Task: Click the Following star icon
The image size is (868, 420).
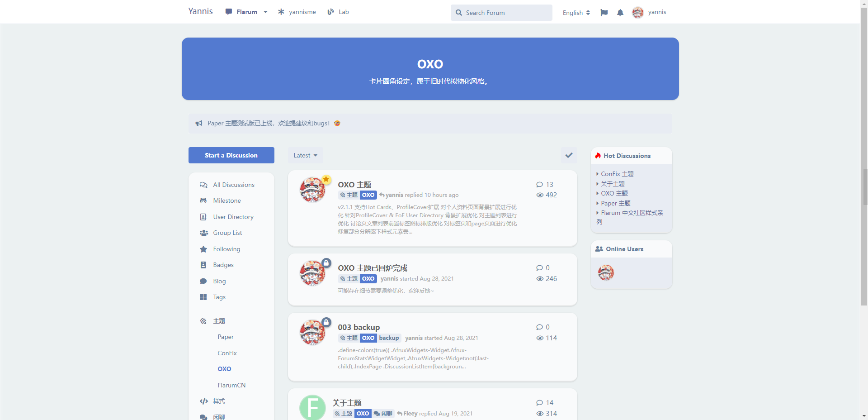Action: coord(203,249)
